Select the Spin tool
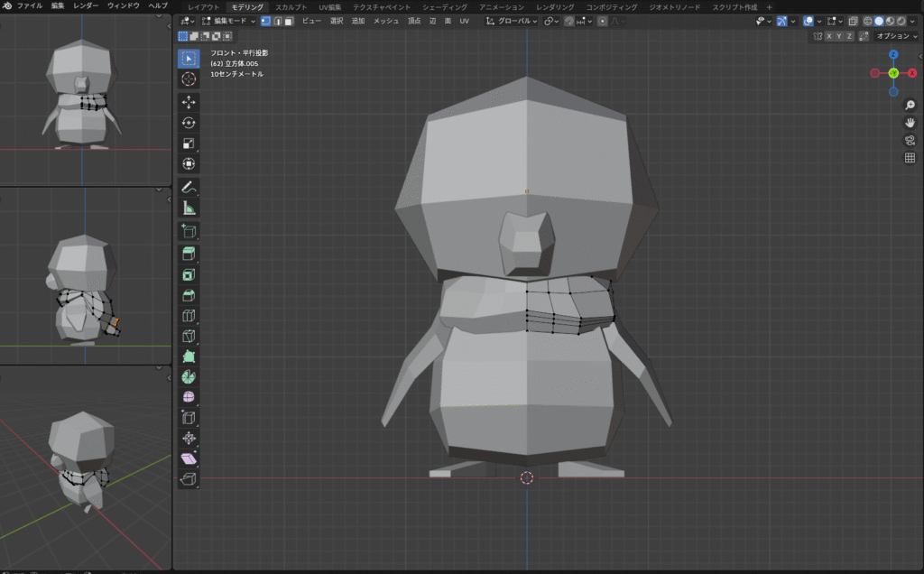The height and width of the screenshot is (574, 924). (x=189, y=377)
